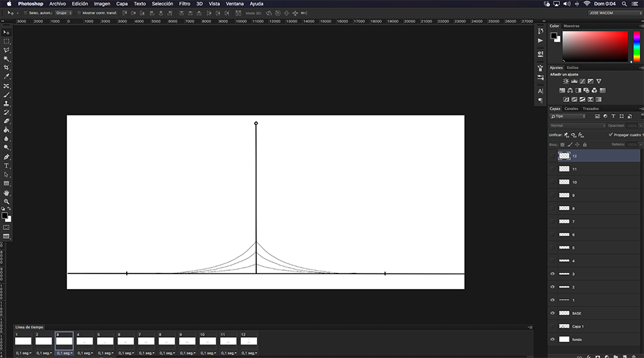
Task: Open the Actions panel play icon
Action: click(541, 41)
